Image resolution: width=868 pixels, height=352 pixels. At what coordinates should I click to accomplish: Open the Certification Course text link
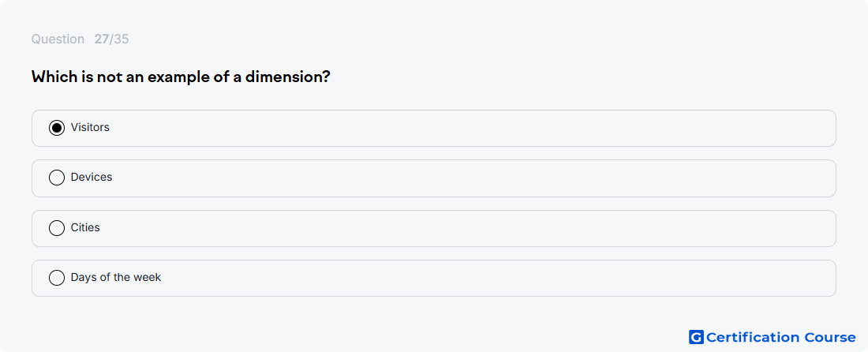pos(781,337)
